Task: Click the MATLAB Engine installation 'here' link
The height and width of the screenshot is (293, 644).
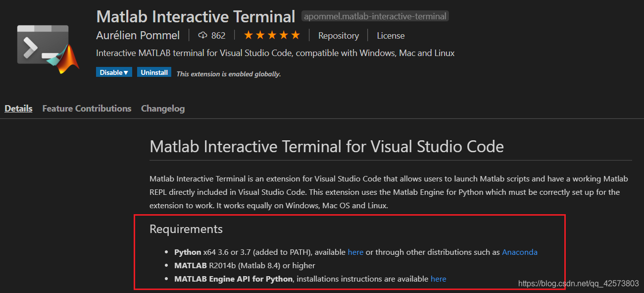Action: click(438, 279)
